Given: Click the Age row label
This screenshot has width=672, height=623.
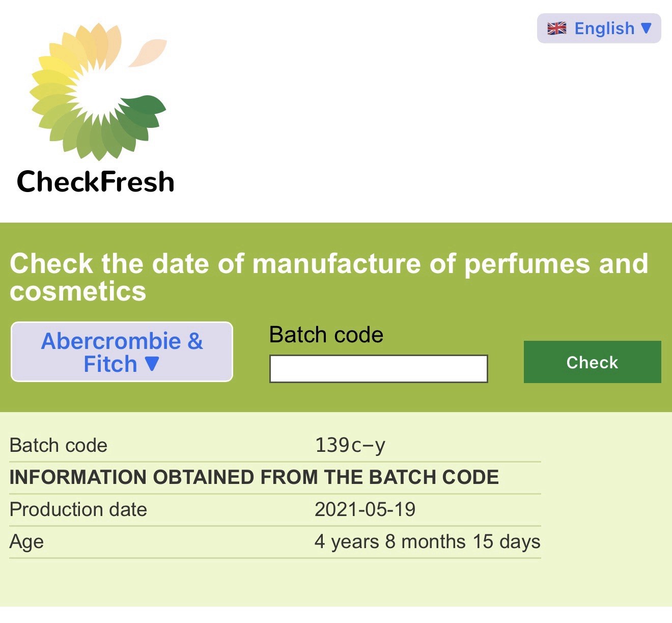Looking at the screenshot, I should coord(26,542).
